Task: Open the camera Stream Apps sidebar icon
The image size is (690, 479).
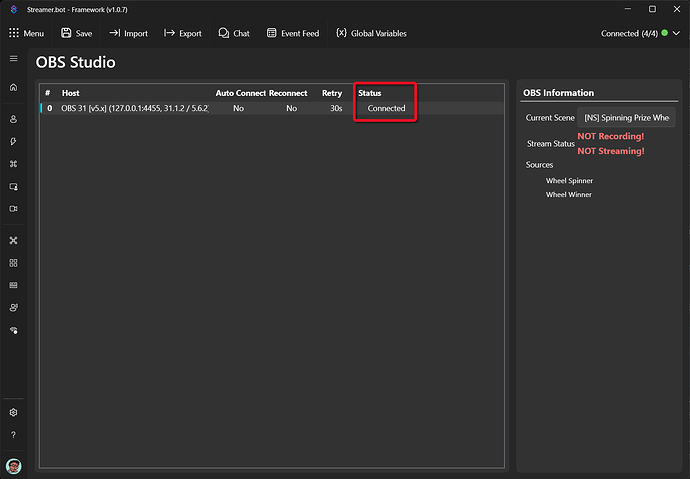Action: tap(14, 209)
